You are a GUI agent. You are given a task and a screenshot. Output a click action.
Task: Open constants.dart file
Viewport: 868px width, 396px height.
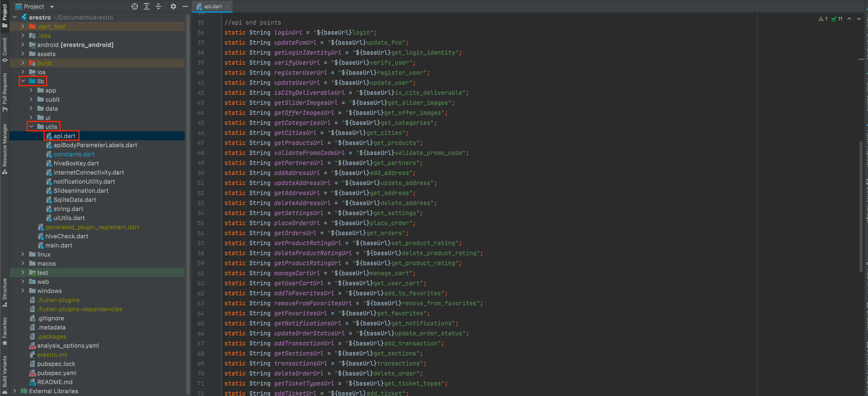70,154
